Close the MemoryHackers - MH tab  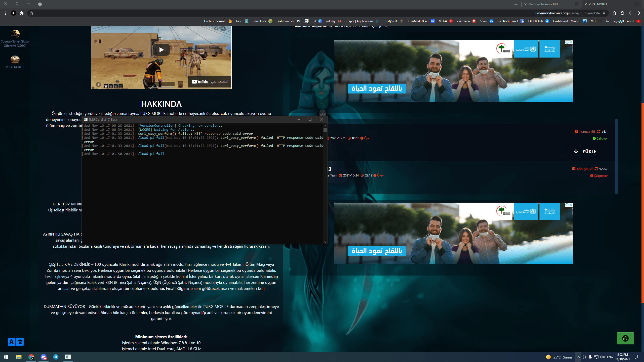(x=526, y=4)
